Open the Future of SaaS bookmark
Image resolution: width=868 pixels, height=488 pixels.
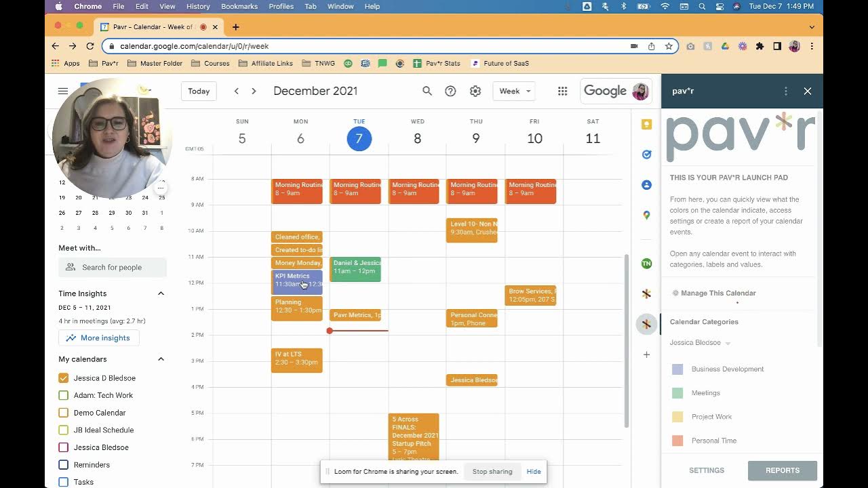(500, 63)
